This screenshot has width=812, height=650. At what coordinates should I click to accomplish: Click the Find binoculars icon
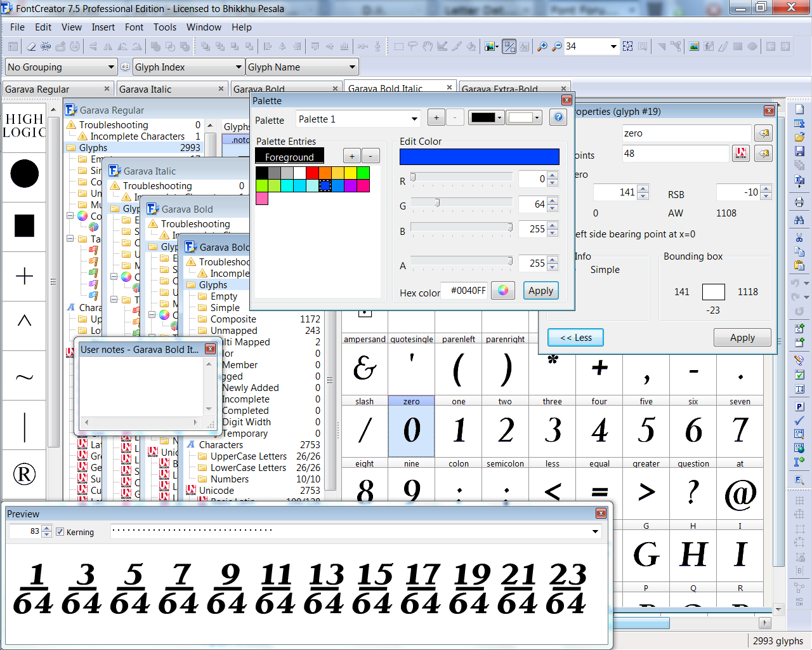(x=799, y=220)
